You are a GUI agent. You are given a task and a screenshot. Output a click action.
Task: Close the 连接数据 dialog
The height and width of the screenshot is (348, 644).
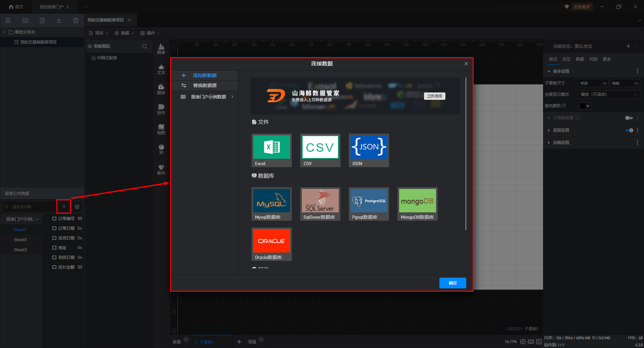[x=466, y=64]
